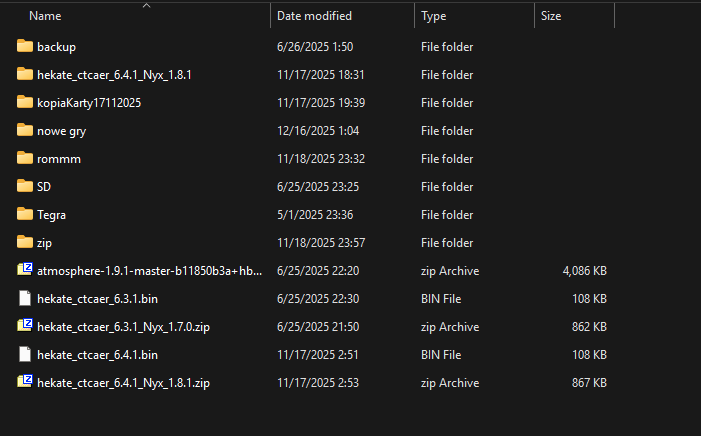The height and width of the screenshot is (436, 701).
Task: Sort by the Size column header
Action: [x=550, y=16]
